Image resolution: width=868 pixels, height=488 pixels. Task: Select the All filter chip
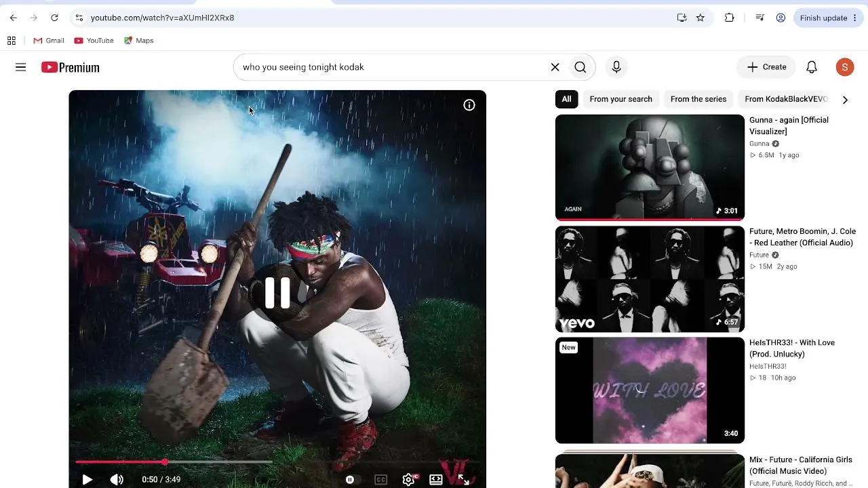click(566, 99)
